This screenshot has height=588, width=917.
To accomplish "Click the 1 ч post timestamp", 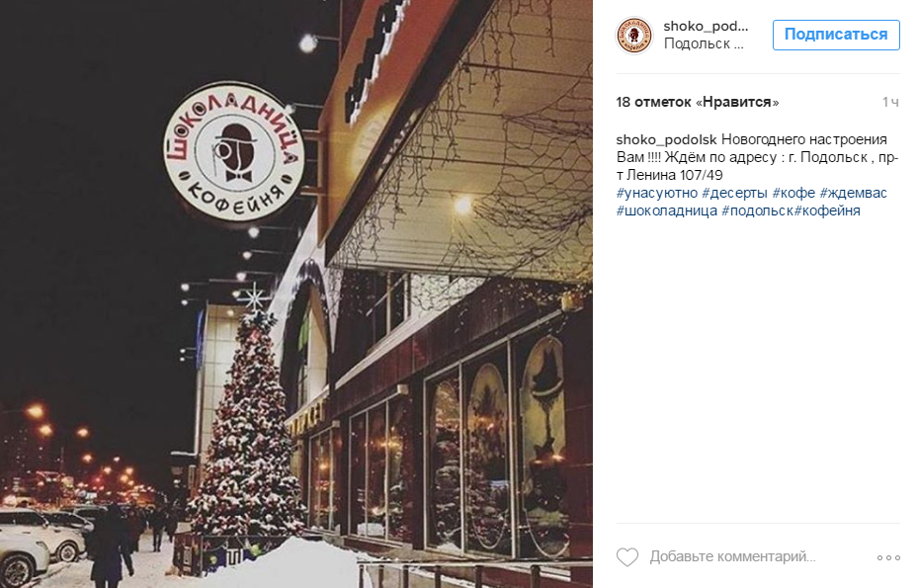I will [890, 102].
